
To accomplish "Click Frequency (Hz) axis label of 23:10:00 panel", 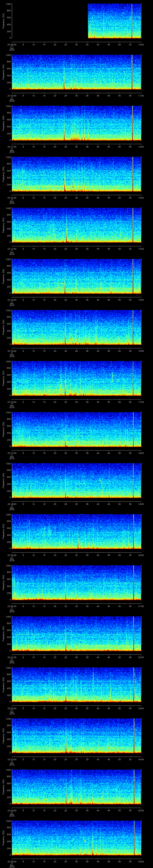I will (3, 72).
